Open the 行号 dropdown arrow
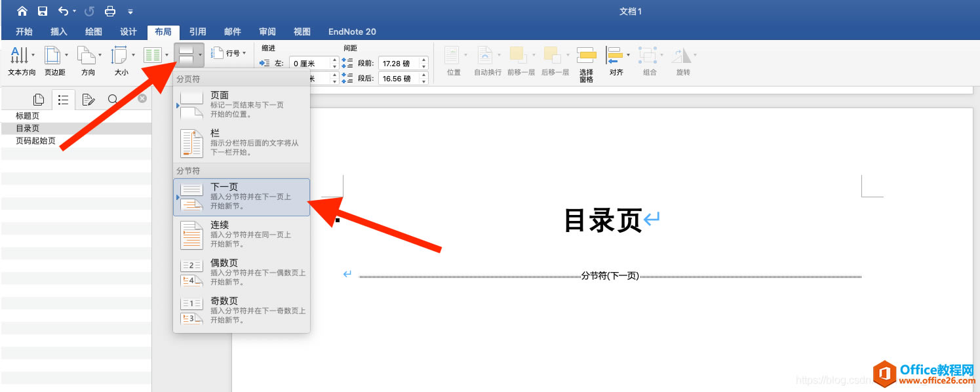980x392 pixels. pyautogui.click(x=245, y=52)
